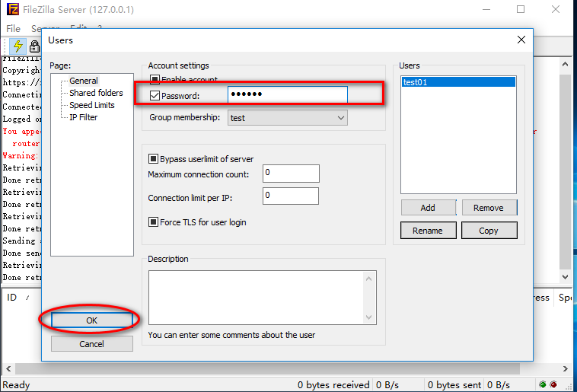Viewport: 577px width, 392px height.
Task: Toggle the Enable account checkbox
Action: pos(155,79)
